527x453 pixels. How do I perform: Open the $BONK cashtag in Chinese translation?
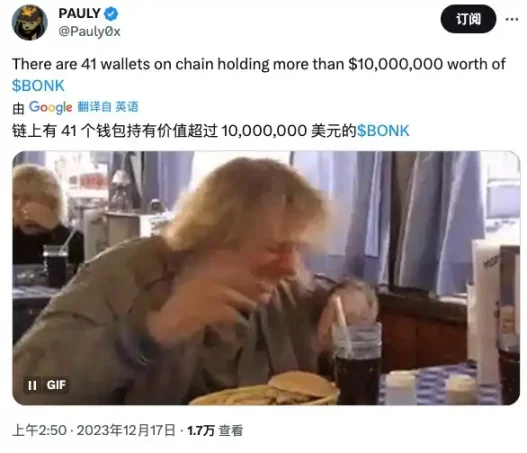coord(383,131)
